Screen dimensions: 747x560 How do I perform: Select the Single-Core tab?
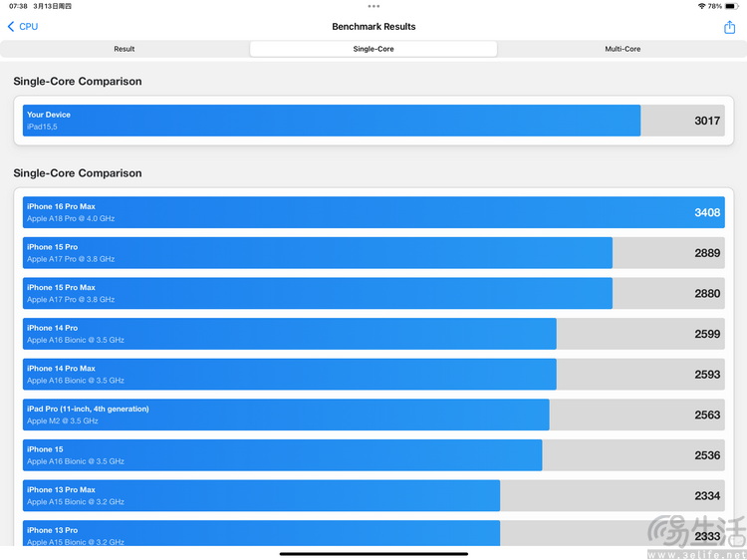(373, 49)
